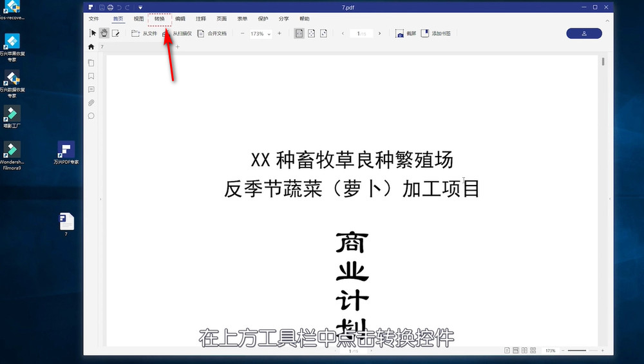
Task: Select the arrow selection tool
Action: [x=93, y=34]
